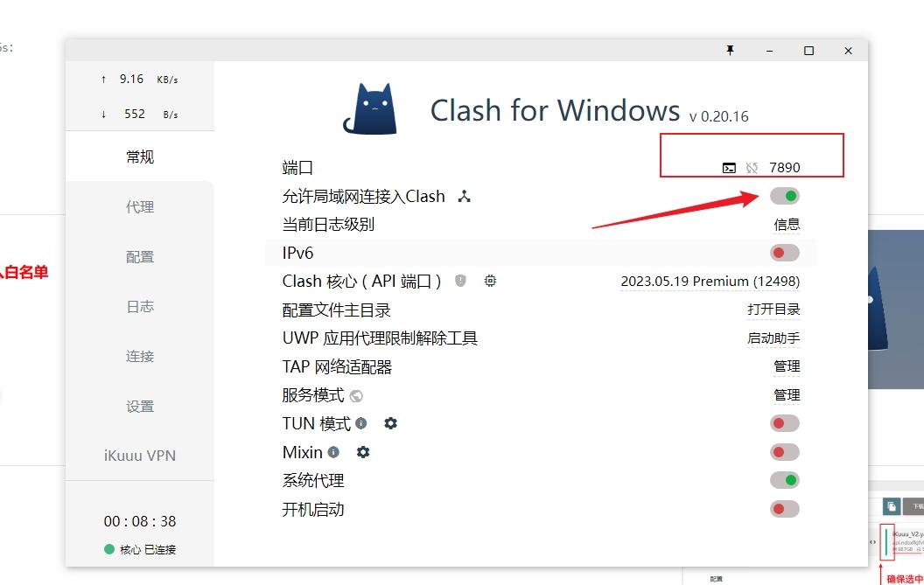The image size is (924, 585).
Task: Click the 核心 已连接 status text
Action: click(147, 550)
